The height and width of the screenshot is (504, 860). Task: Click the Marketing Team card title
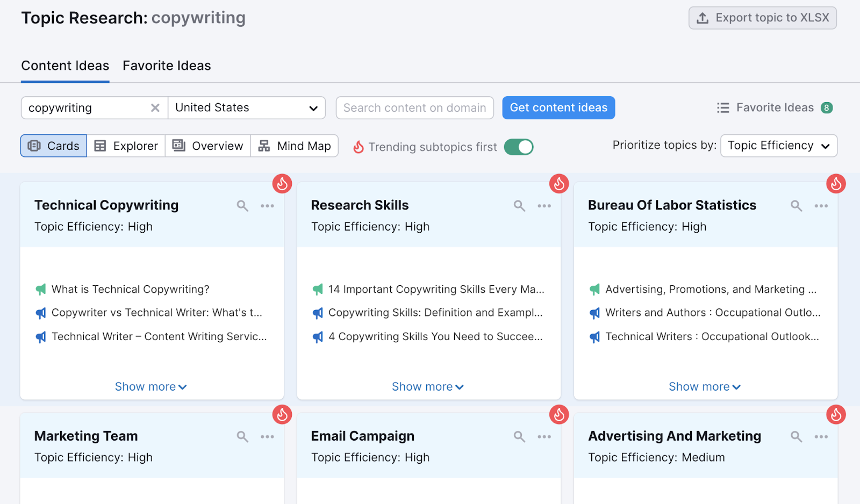pos(86,436)
